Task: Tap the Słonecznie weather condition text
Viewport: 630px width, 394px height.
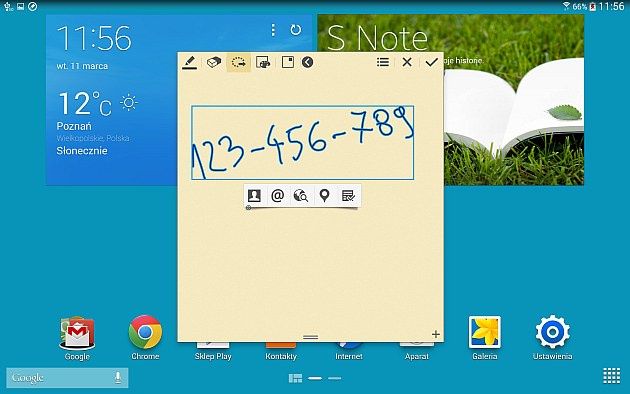Action: [x=82, y=151]
